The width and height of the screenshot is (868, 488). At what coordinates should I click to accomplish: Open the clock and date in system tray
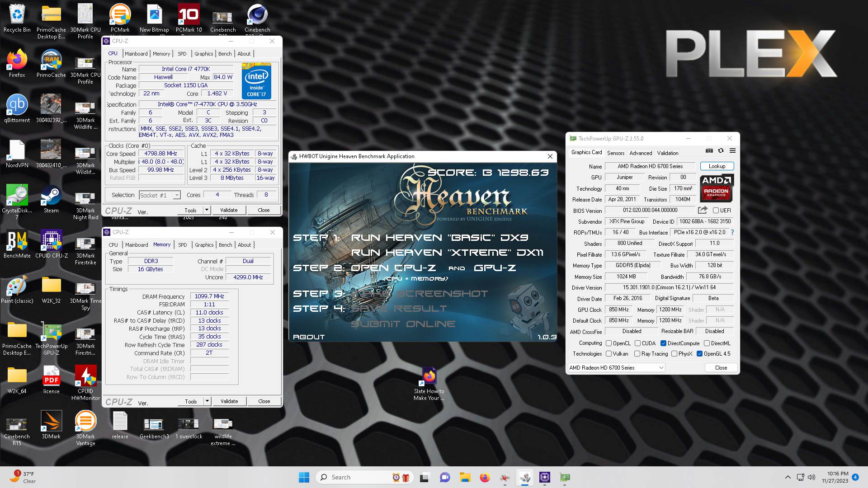tap(835, 477)
